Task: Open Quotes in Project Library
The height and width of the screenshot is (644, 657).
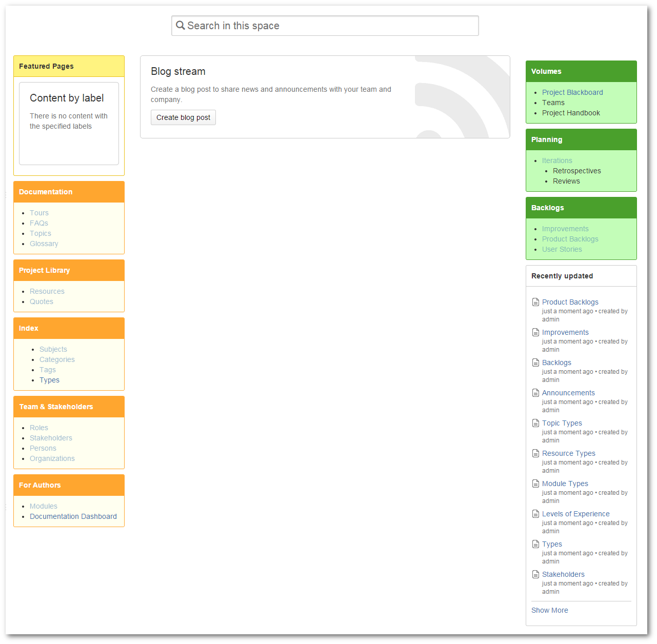Action: pyautogui.click(x=41, y=301)
